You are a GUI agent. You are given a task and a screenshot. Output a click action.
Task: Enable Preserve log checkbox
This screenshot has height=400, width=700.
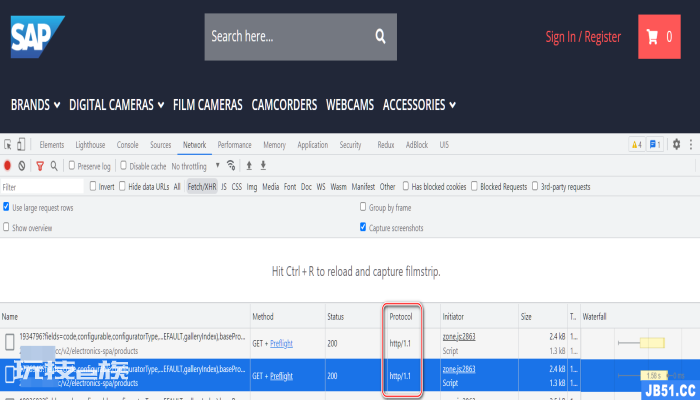click(71, 166)
